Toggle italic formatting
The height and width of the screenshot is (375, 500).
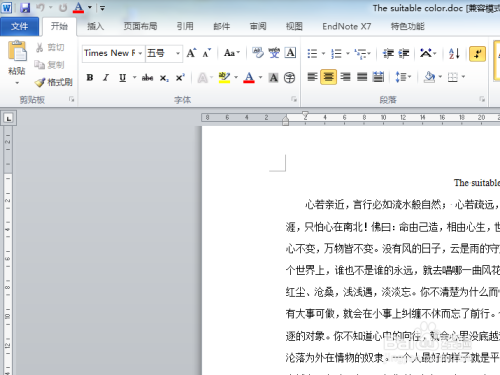click(x=106, y=78)
